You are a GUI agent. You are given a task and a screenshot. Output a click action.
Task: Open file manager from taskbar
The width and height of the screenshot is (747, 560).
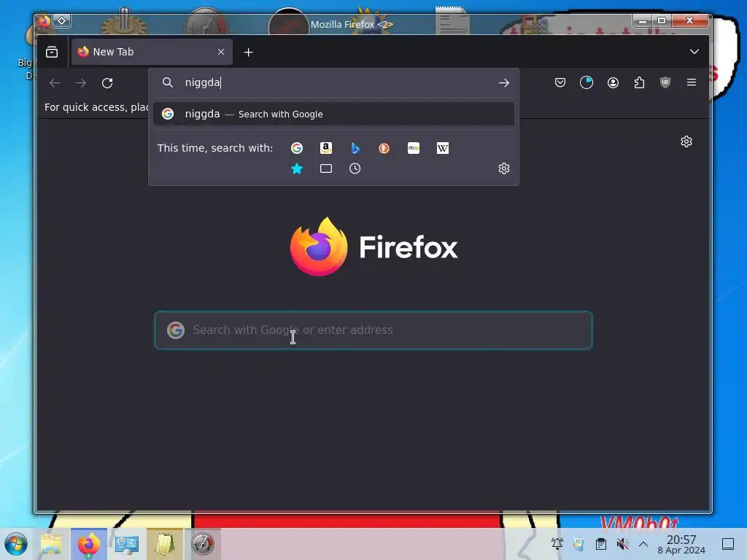51,544
